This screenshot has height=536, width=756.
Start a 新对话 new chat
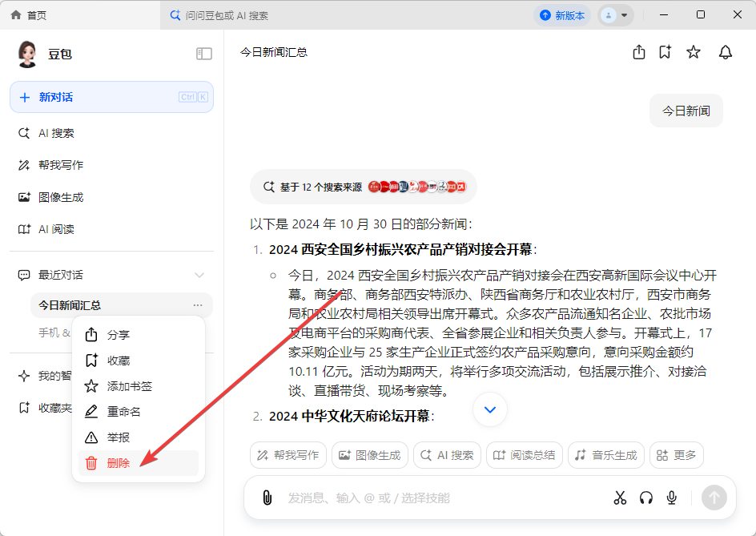(x=111, y=97)
